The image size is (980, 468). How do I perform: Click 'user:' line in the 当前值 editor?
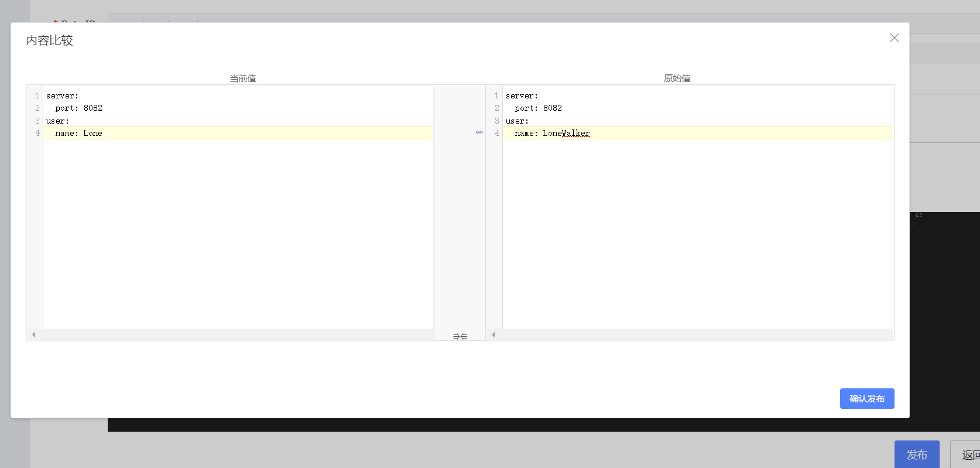coord(57,121)
